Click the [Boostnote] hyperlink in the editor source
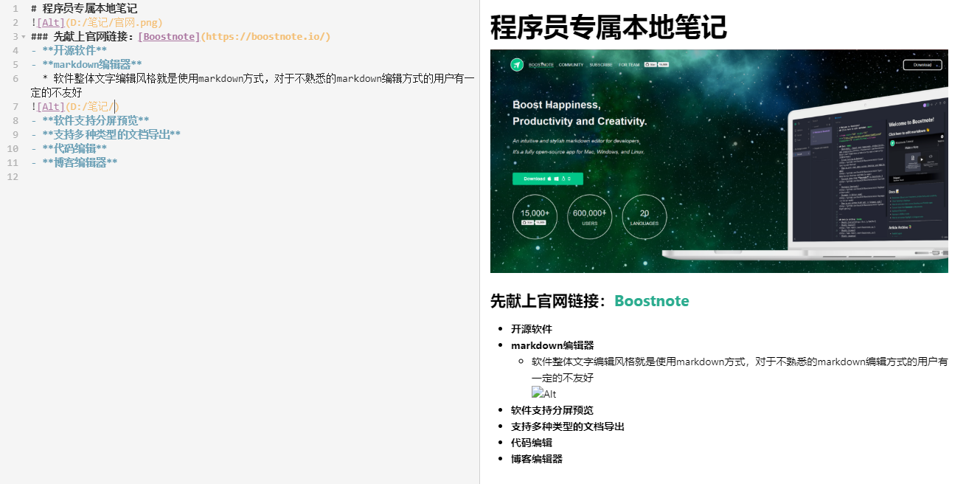 tap(168, 36)
